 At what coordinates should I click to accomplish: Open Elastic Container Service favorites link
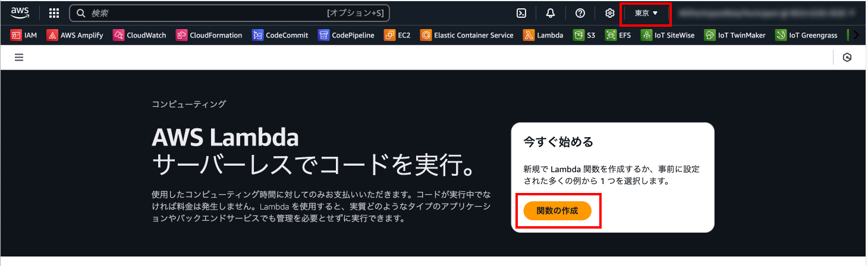(x=467, y=35)
